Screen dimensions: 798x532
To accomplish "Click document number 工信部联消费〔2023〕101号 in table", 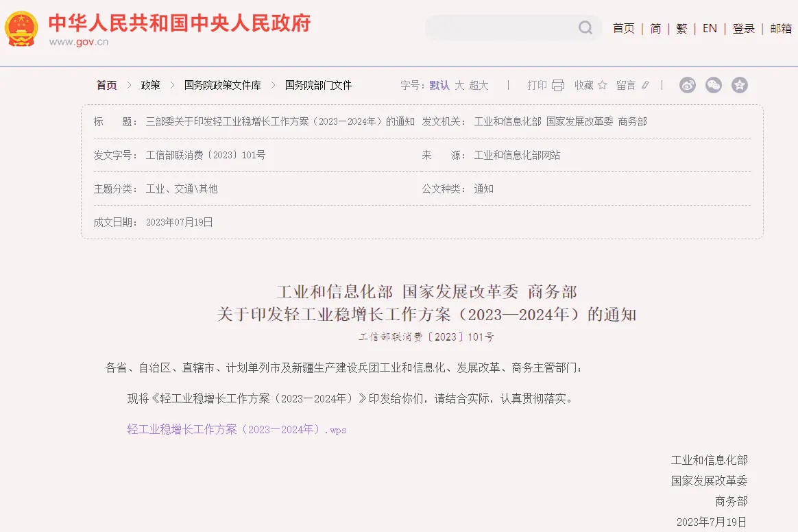I will pyautogui.click(x=206, y=155).
